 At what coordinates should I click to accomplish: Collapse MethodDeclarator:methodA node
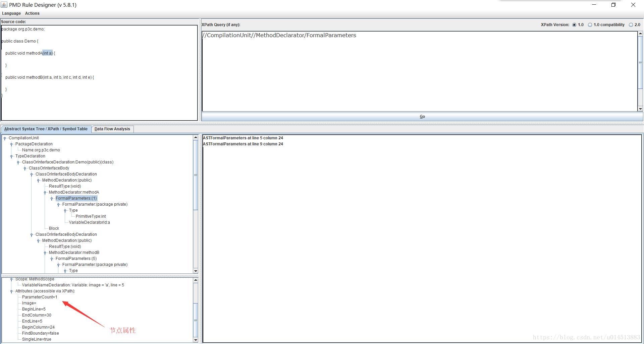(45, 193)
